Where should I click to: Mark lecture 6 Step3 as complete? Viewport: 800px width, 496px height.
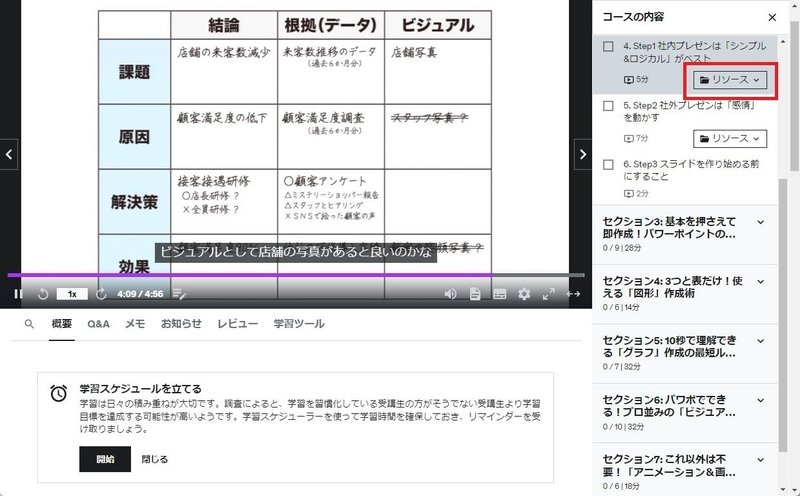click(x=608, y=164)
